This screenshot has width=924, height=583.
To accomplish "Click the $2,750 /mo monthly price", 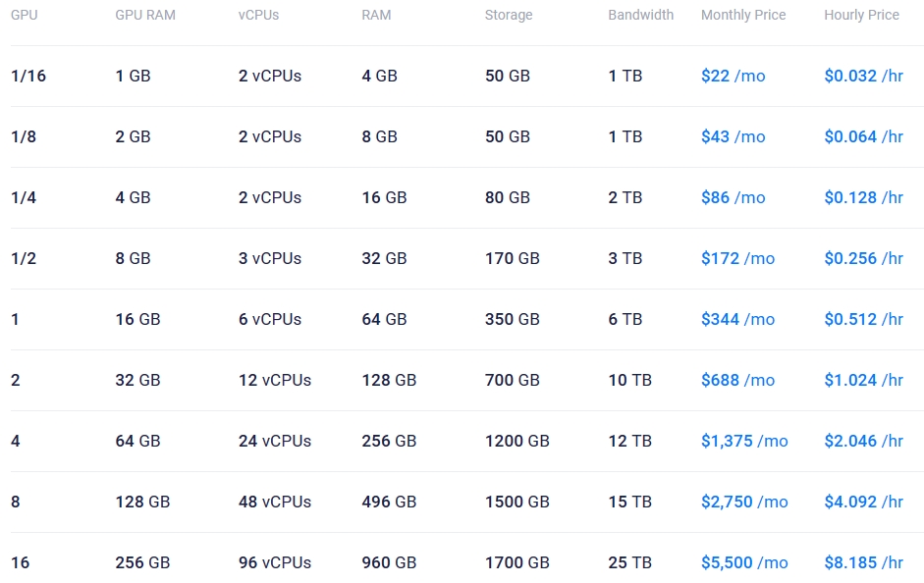I will [x=744, y=502].
